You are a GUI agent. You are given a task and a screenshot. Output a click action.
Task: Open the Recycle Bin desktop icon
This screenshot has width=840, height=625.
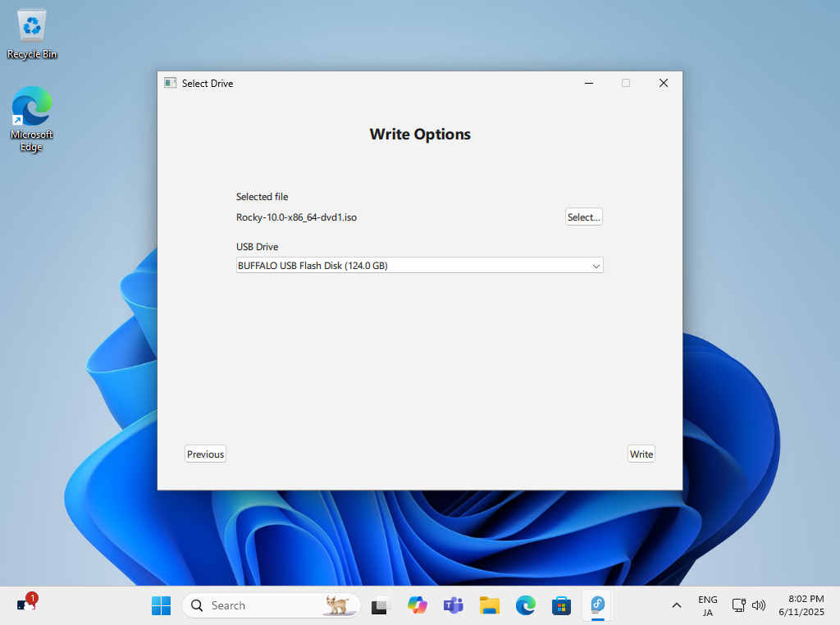pos(32,34)
